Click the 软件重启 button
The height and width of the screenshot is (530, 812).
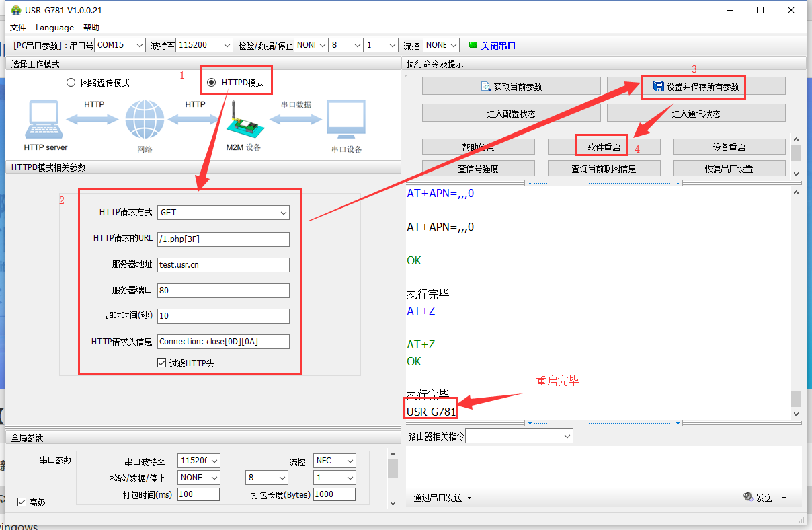pyautogui.click(x=604, y=147)
